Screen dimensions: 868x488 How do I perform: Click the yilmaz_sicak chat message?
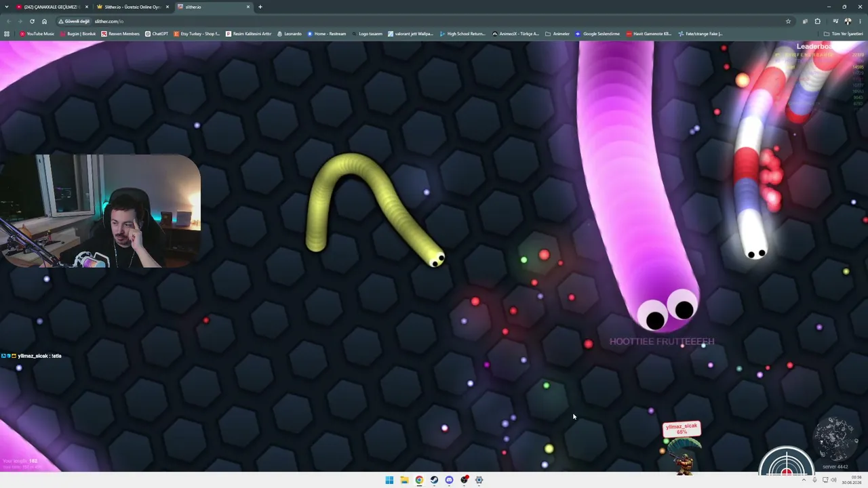[x=31, y=356]
